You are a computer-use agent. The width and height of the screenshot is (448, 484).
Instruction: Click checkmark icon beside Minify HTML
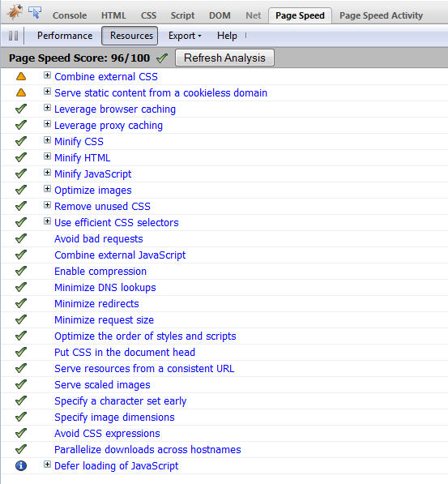point(21,157)
